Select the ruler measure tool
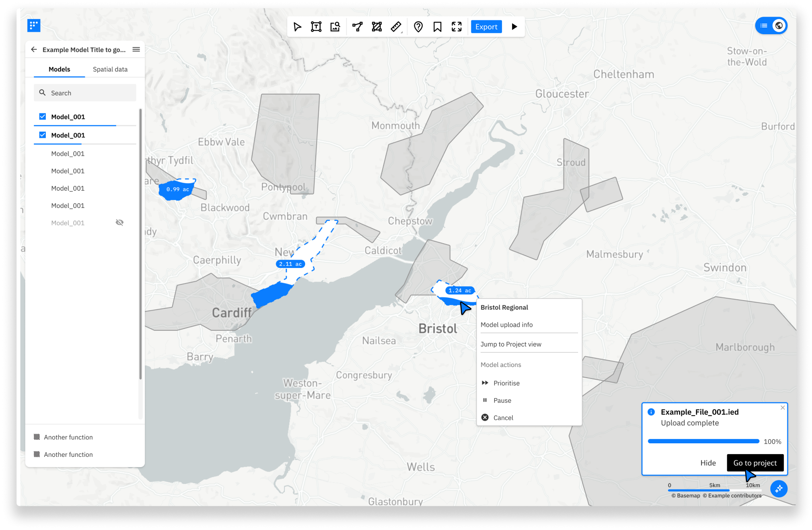This screenshot has height=530, width=812. coord(396,27)
